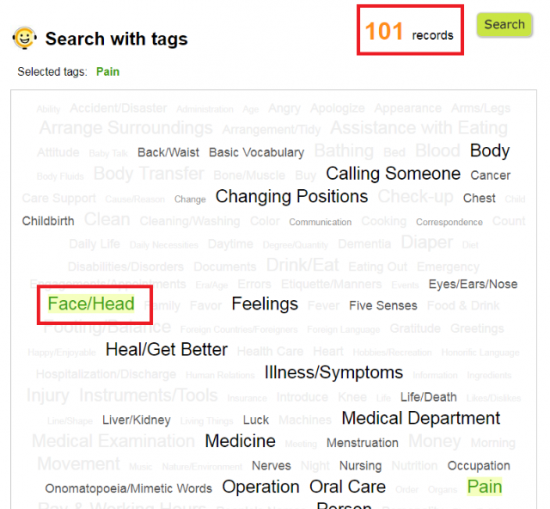The width and height of the screenshot is (550, 509).
Task: Choose the Illness/Symptoms tag
Action: click(334, 373)
